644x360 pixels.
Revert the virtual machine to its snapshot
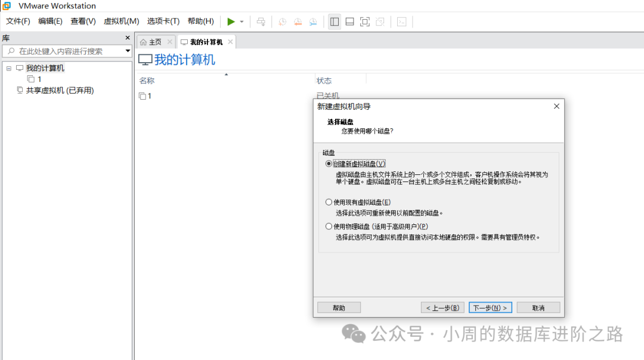pos(297,21)
